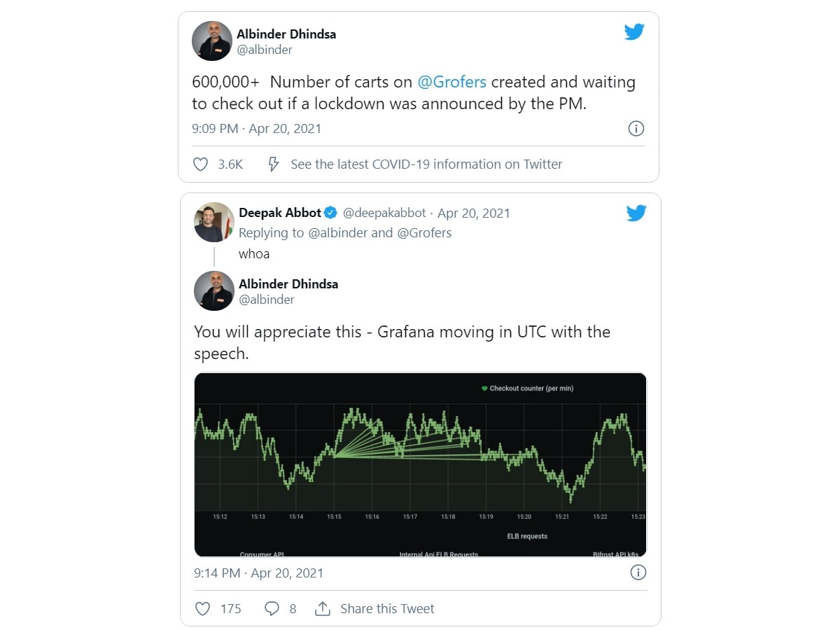Open replies via speech bubble icon
840x630 pixels.
tap(272, 609)
